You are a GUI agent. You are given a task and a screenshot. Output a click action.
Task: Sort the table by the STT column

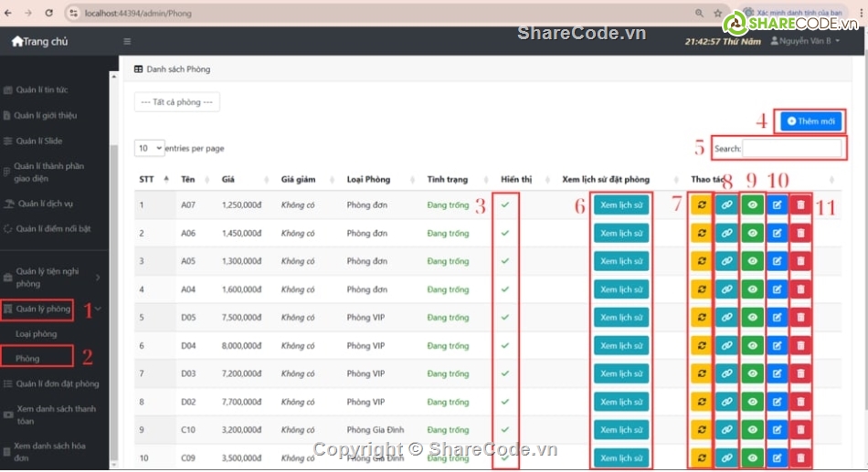(x=153, y=179)
